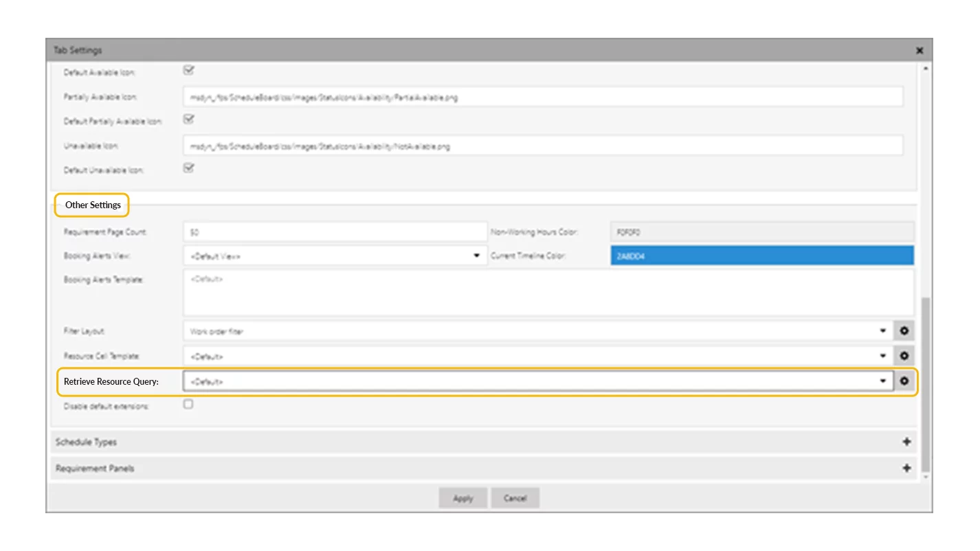This screenshot has width=980, height=551.
Task: Collapse the Other Settings section header
Action: point(93,205)
